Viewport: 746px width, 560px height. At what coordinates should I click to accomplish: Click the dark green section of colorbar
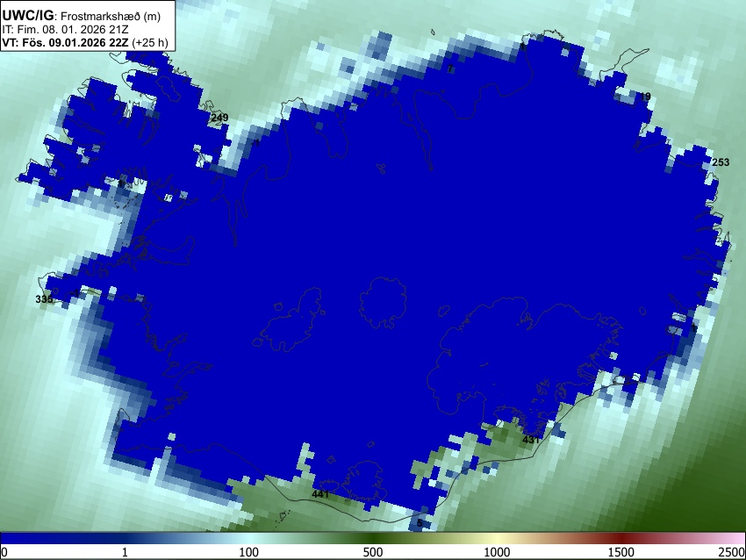pyautogui.click(x=372, y=538)
